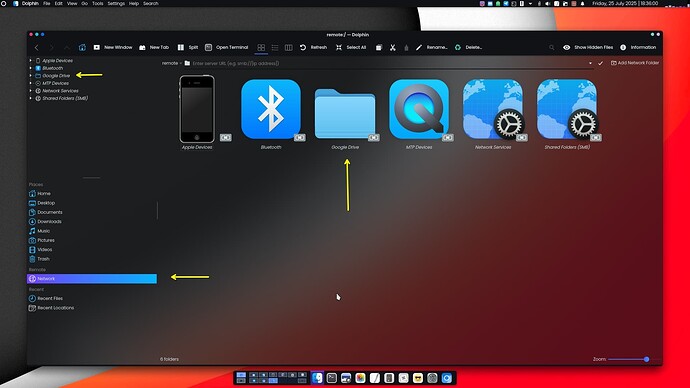The width and height of the screenshot is (690, 388).
Task: Open the Shared Folders (SMB) icon
Action: 567,109
